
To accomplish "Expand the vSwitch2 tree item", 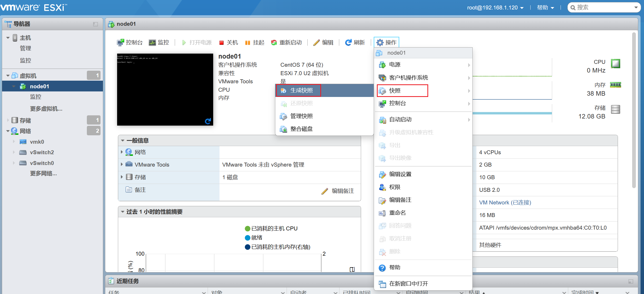I will 14,152.
